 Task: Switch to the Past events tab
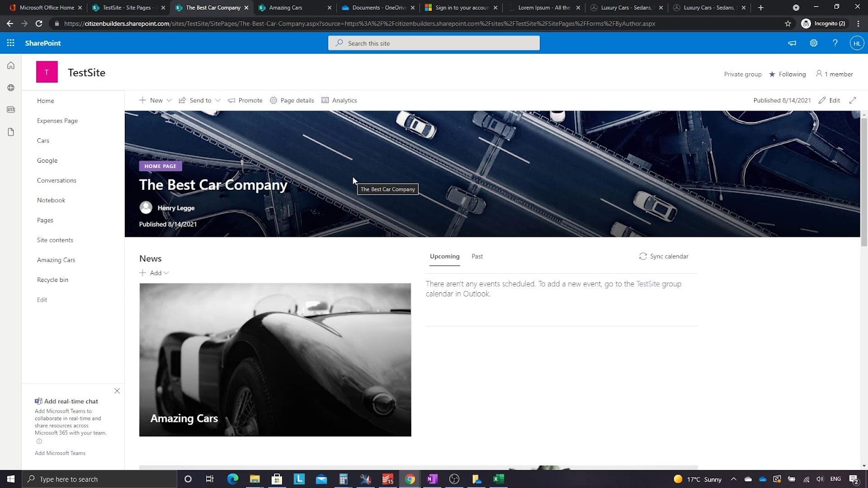click(x=477, y=256)
